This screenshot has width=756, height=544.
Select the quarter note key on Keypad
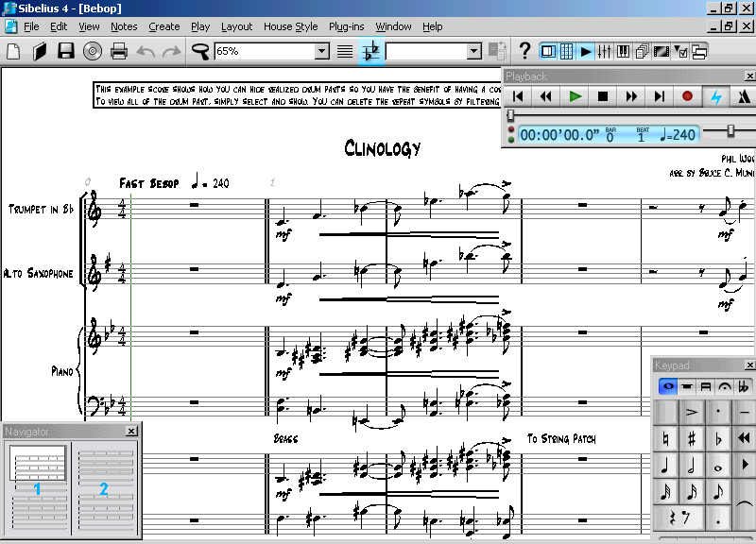pos(666,466)
